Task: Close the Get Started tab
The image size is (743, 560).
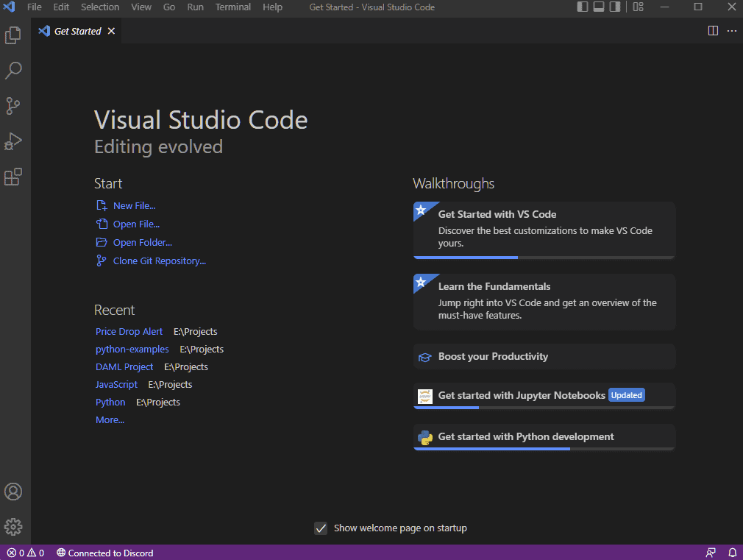Action: (x=111, y=31)
